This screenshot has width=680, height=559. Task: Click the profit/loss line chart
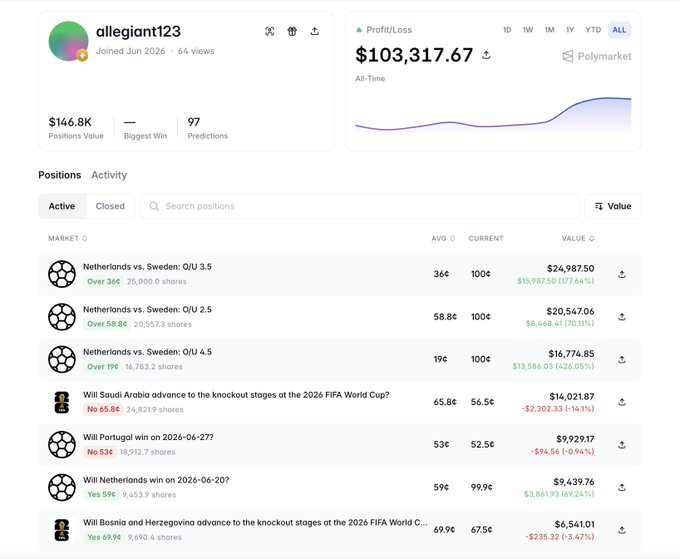[493, 115]
